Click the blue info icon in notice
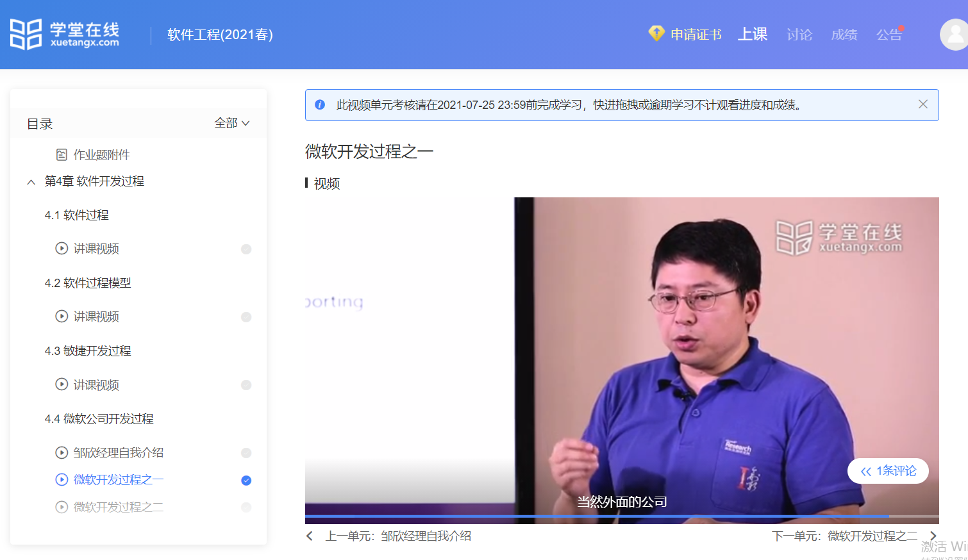The width and height of the screenshot is (968, 560). pos(320,104)
